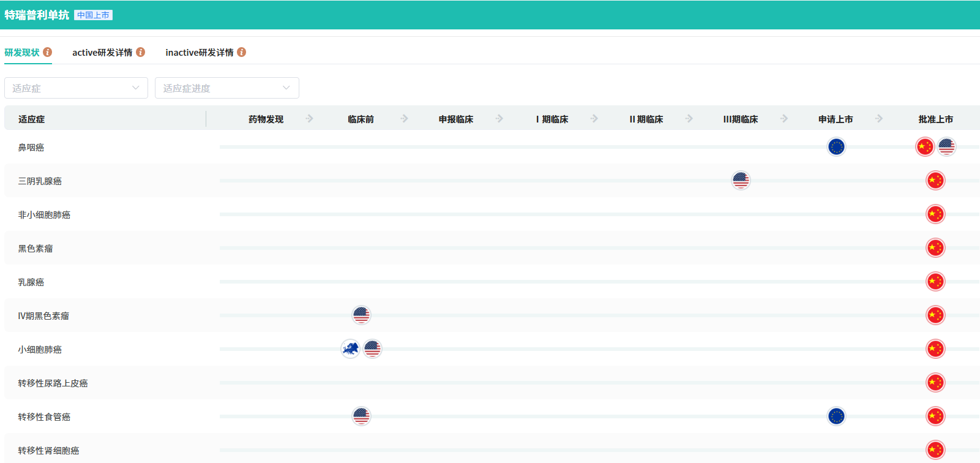Screen dimensions: 980x463
Task: Expand the 适应症进度 filter dropdown
Action: pyautogui.click(x=227, y=88)
